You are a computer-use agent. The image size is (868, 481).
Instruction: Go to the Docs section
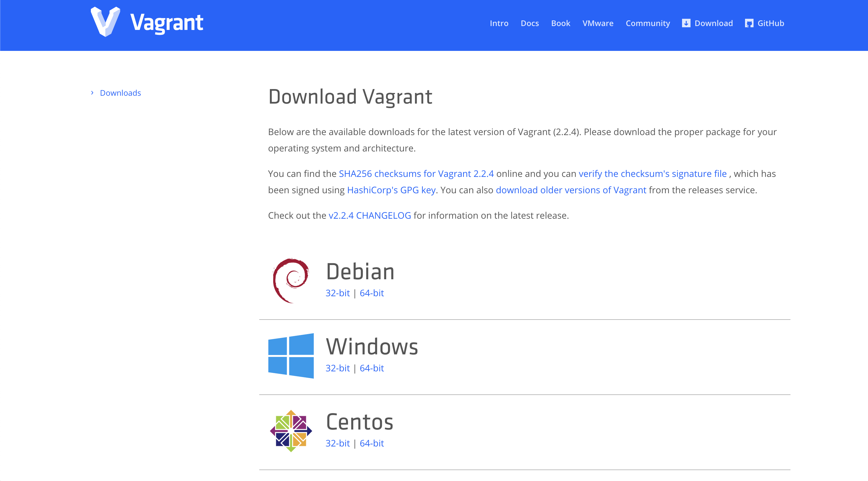click(x=529, y=23)
